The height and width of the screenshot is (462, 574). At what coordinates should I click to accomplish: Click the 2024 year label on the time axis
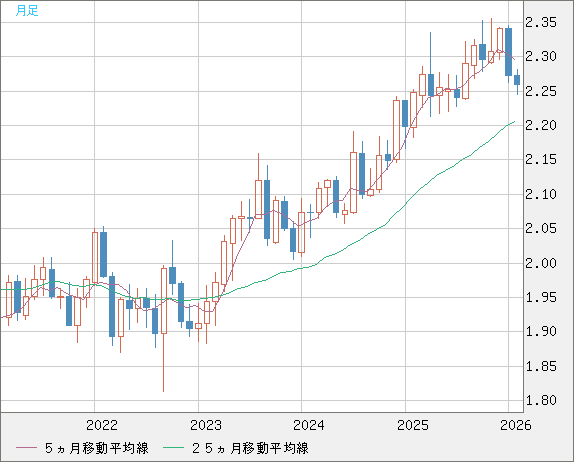tap(309, 425)
